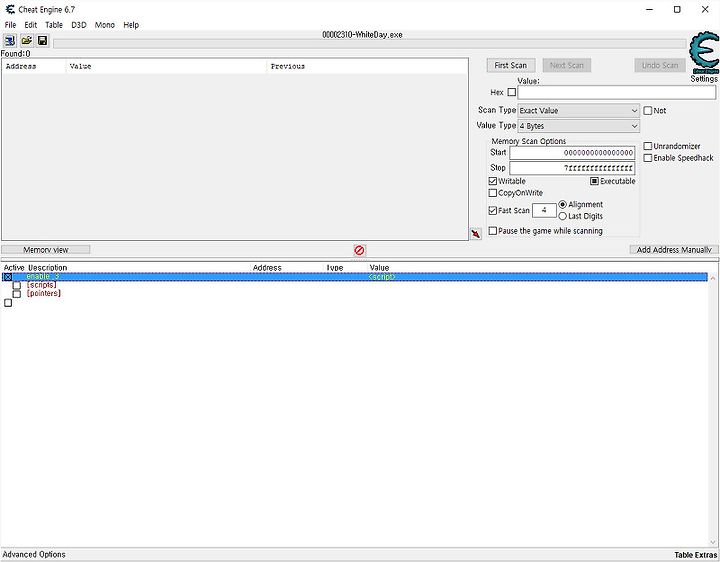Image resolution: width=720 pixels, height=562 pixels.
Task: Click the Settings label under logo
Action: [x=704, y=79]
